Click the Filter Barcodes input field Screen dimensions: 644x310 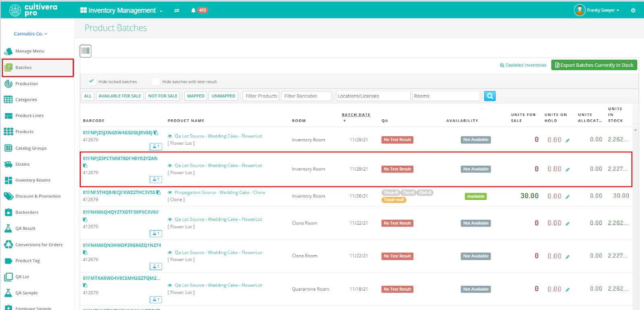(x=306, y=96)
